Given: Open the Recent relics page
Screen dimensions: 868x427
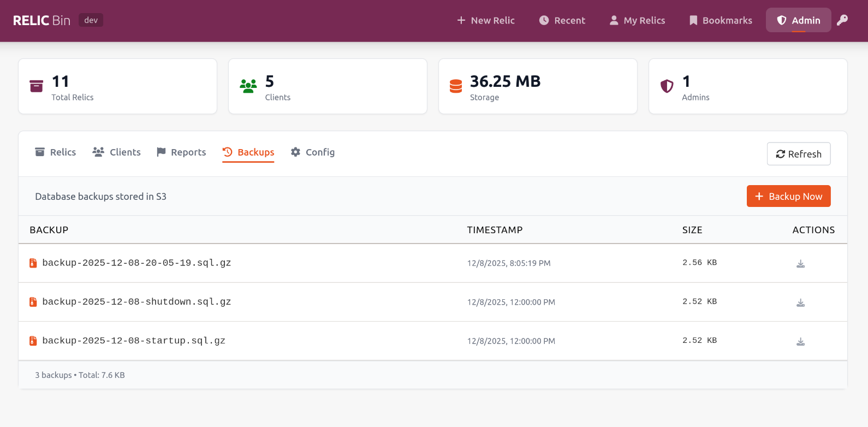Looking at the screenshot, I should tap(562, 20).
